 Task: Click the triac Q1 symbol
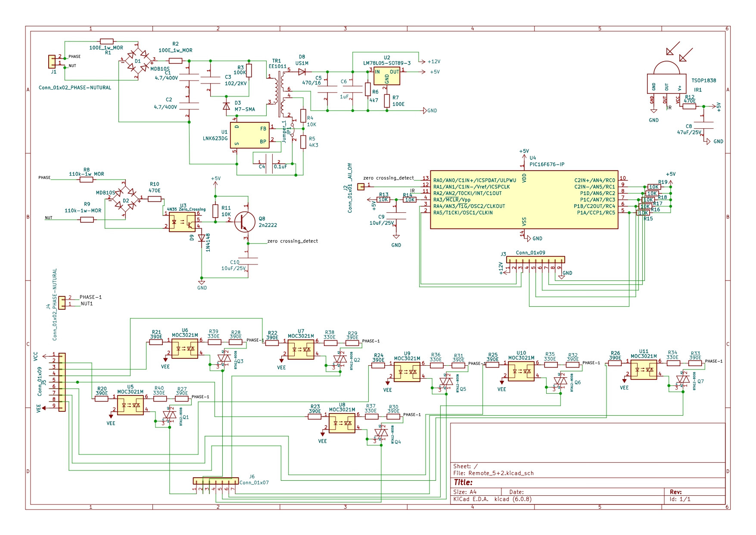(x=169, y=415)
